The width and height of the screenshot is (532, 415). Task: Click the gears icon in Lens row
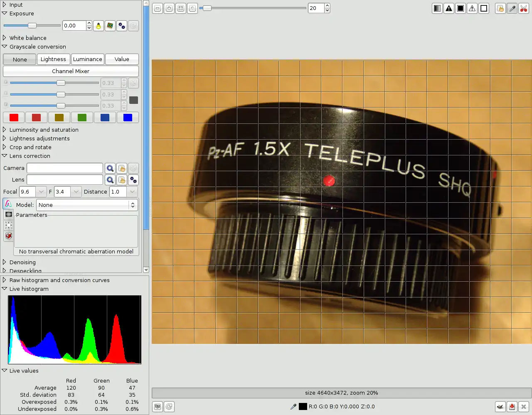click(x=133, y=180)
